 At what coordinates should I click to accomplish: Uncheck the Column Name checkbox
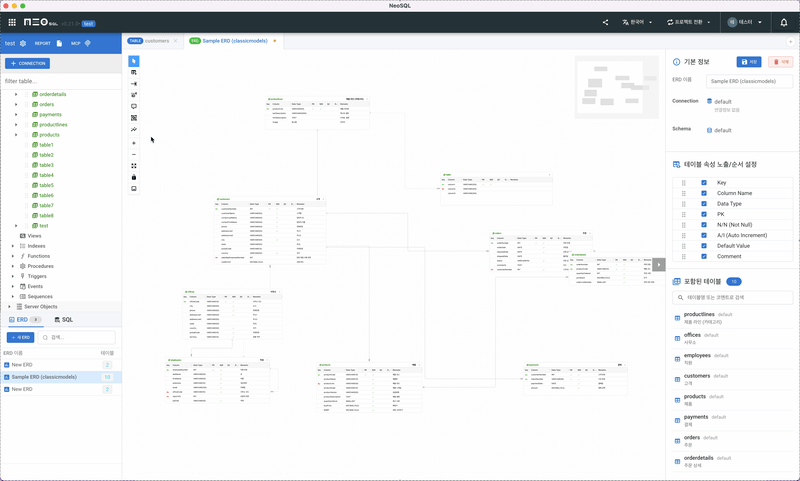point(704,193)
